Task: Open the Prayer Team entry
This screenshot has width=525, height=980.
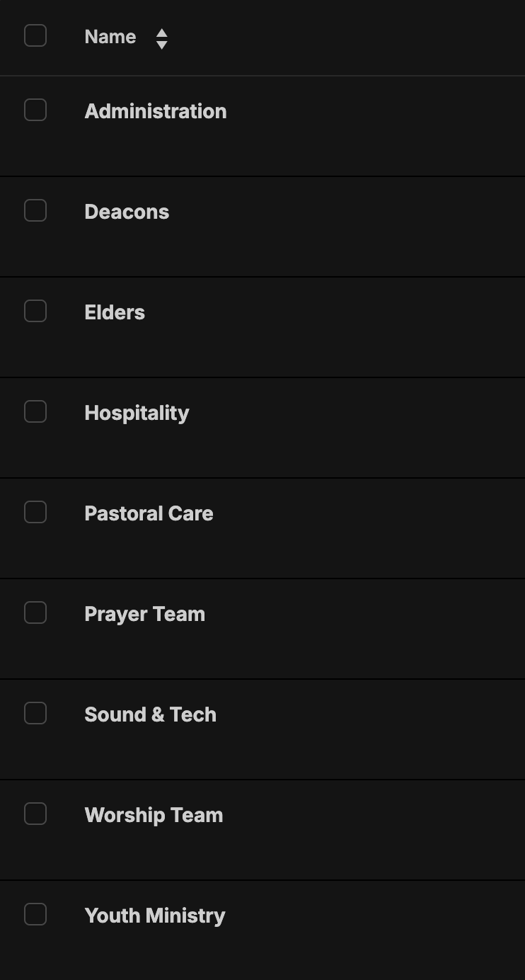Action: click(x=144, y=614)
